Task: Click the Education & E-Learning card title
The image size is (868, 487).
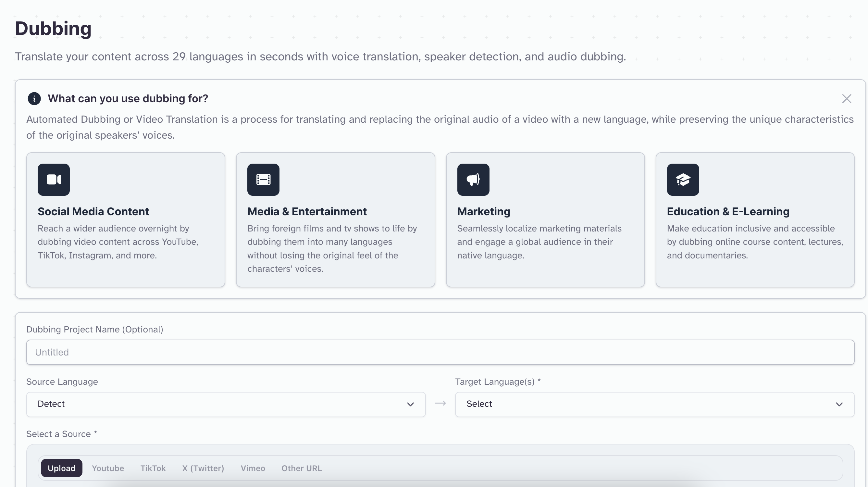Action: pos(728,211)
